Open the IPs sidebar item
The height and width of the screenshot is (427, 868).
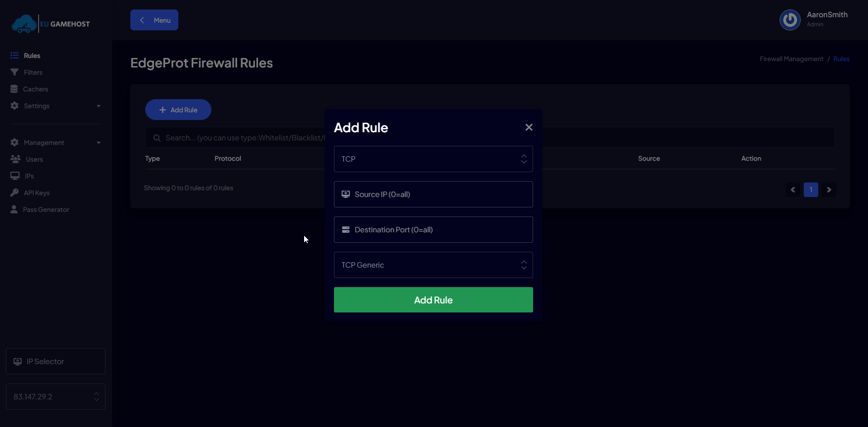tap(29, 176)
